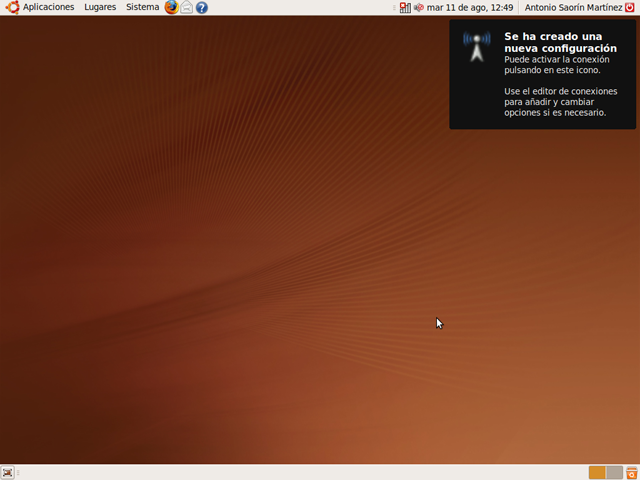Expand the clock showing mar 11 de ago, 12:49

click(470, 7)
